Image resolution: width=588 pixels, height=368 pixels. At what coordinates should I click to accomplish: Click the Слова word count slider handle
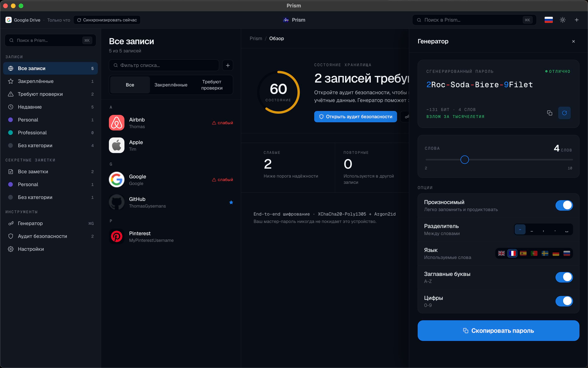pos(465,160)
